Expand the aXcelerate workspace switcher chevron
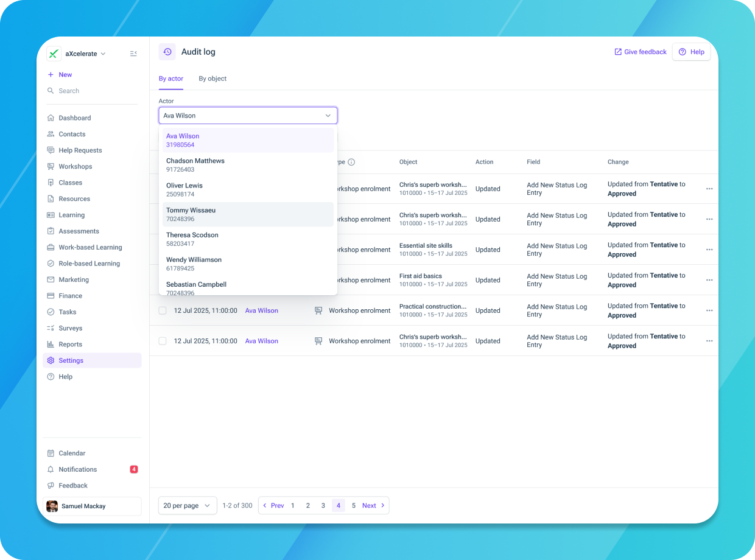Image resolution: width=755 pixels, height=560 pixels. (x=103, y=54)
